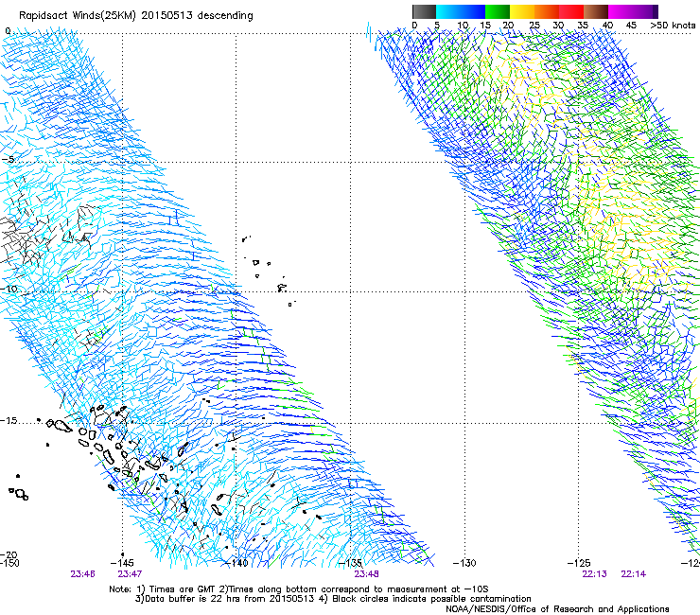Viewport: 700px width, 615px height.
Task: Click the '23:48' swath time label
Action: click(366, 574)
